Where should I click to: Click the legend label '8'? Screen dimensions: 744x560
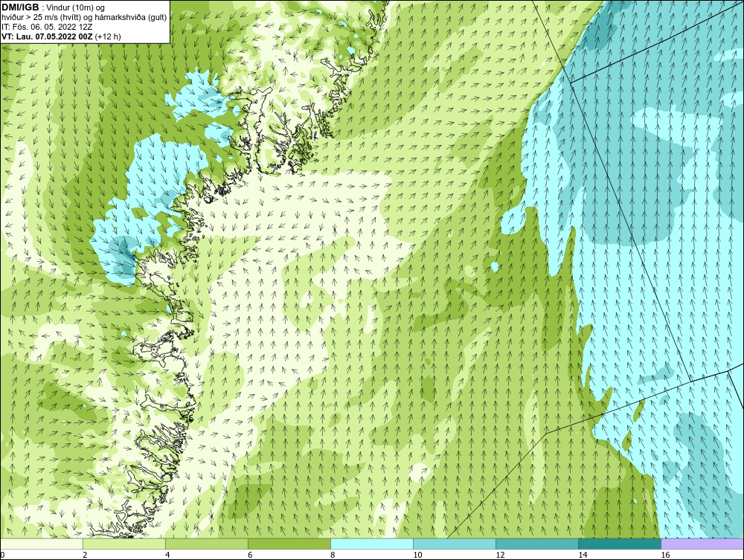(x=333, y=555)
